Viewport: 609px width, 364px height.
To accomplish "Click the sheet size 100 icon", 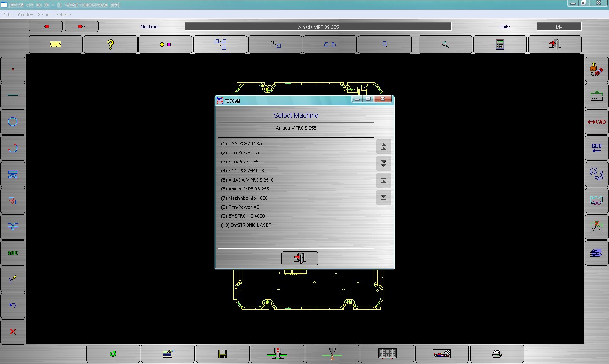I will [x=597, y=96].
